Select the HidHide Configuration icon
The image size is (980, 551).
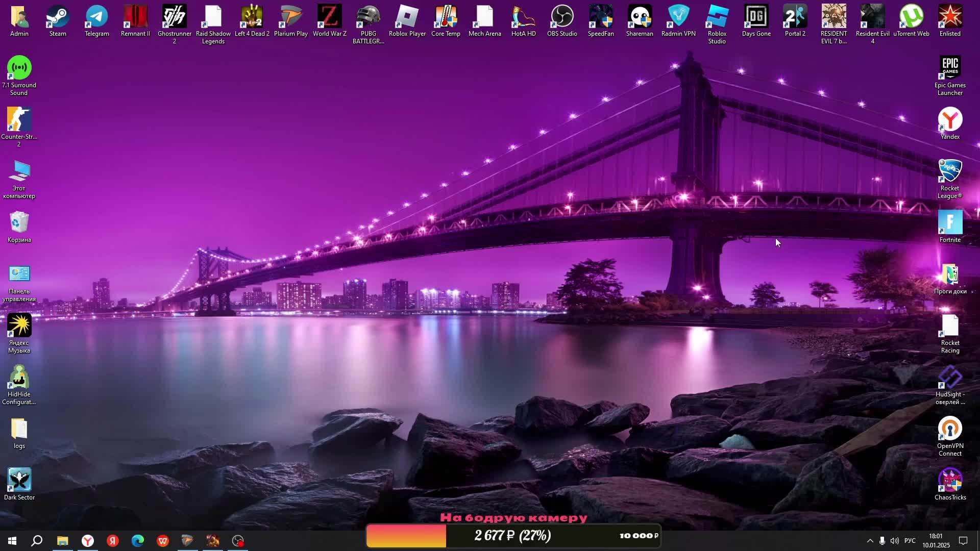pyautogui.click(x=19, y=385)
